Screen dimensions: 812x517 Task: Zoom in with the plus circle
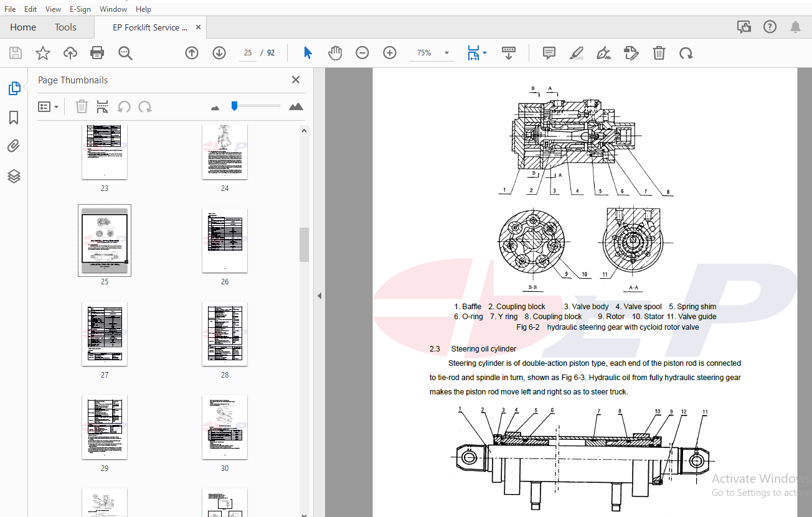(390, 53)
